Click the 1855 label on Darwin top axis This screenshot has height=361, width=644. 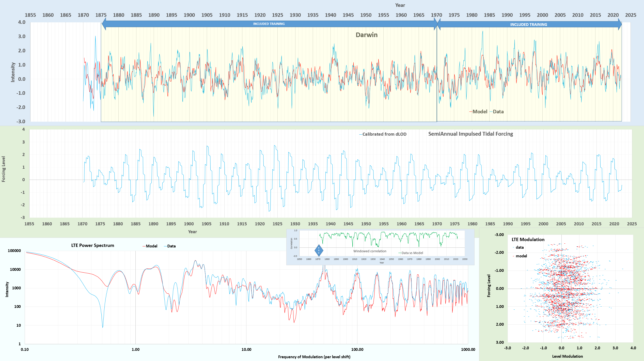pos(30,15)
